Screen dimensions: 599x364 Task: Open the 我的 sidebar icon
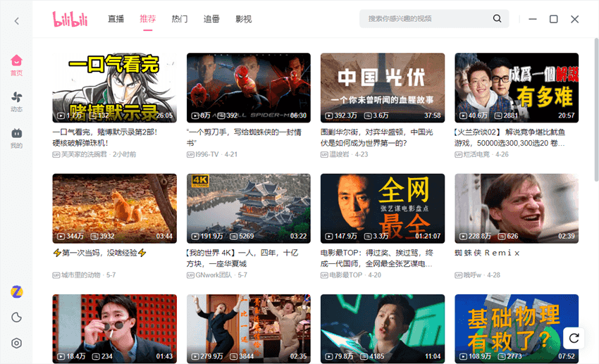(16, 138)
